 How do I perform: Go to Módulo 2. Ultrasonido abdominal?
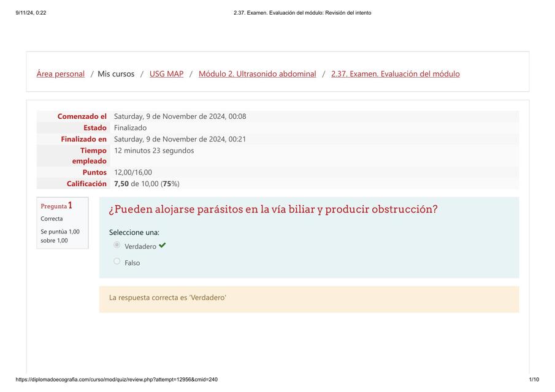256,73
